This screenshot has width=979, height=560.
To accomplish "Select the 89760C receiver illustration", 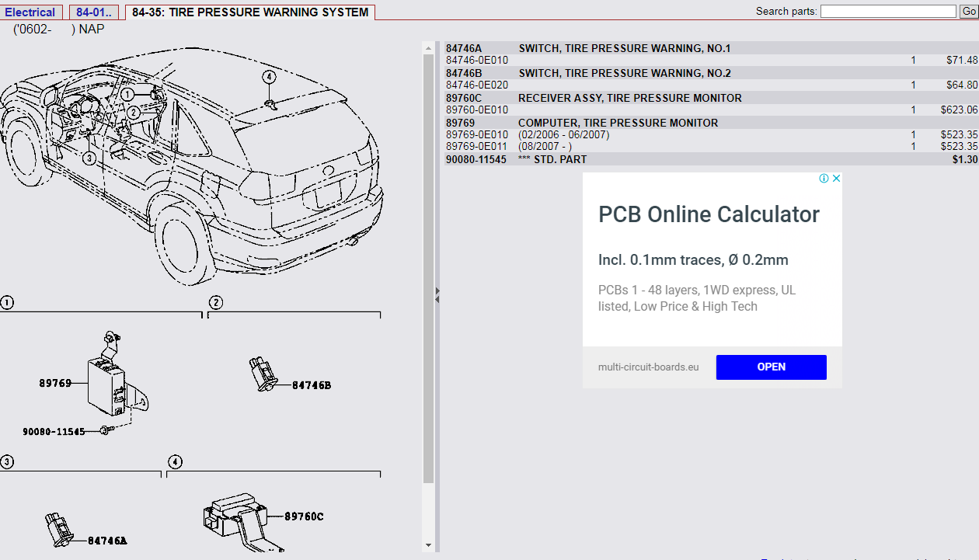I will 233,517.
